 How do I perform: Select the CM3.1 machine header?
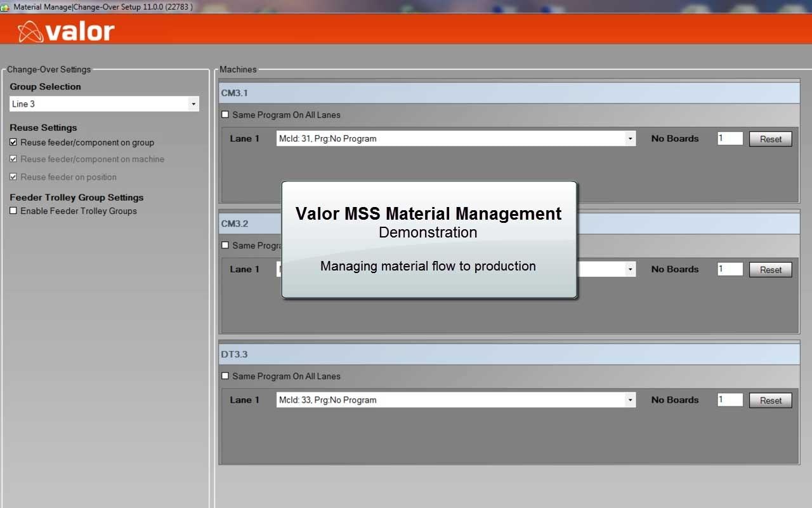pyautogui.click(x=509, y=93)
